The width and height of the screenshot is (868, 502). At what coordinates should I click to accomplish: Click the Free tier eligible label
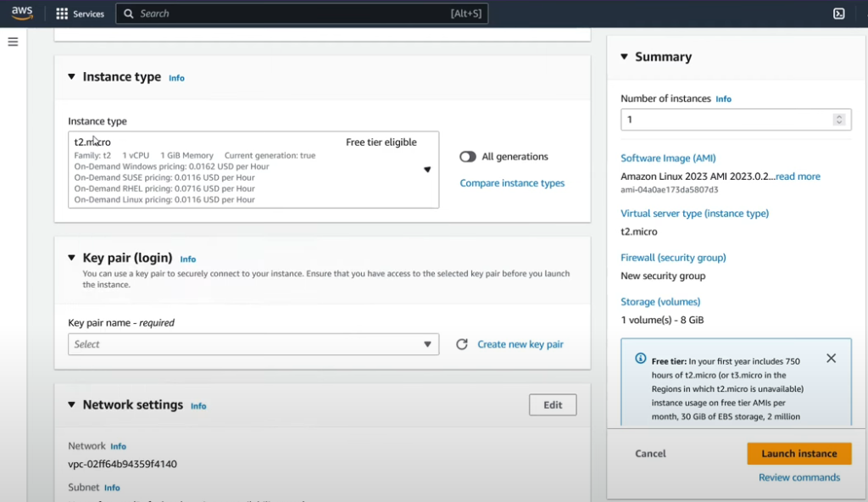[x=381, y=142]
